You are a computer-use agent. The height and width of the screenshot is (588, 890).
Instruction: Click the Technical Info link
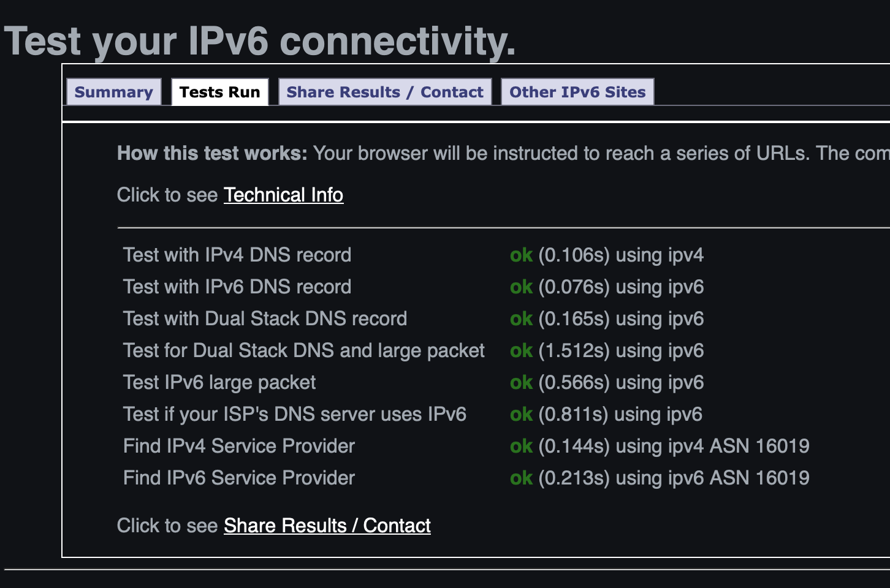pos(283,195)
